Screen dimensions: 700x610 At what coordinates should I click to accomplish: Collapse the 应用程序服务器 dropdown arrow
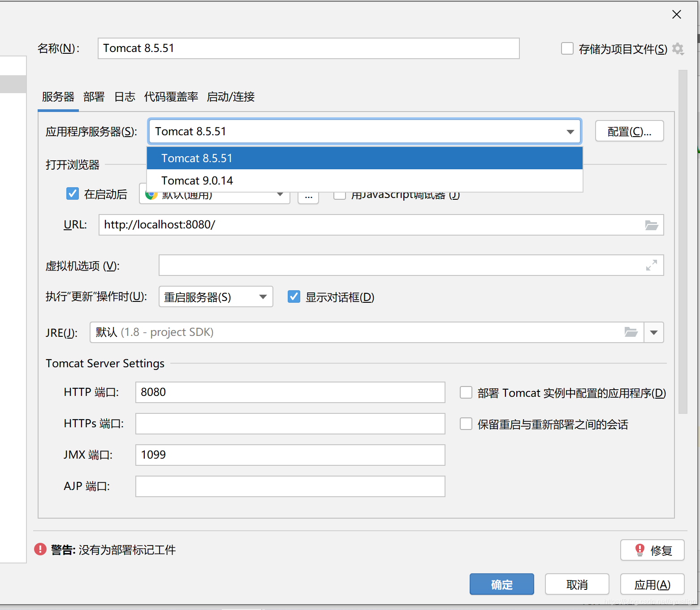tap(570, 132)
